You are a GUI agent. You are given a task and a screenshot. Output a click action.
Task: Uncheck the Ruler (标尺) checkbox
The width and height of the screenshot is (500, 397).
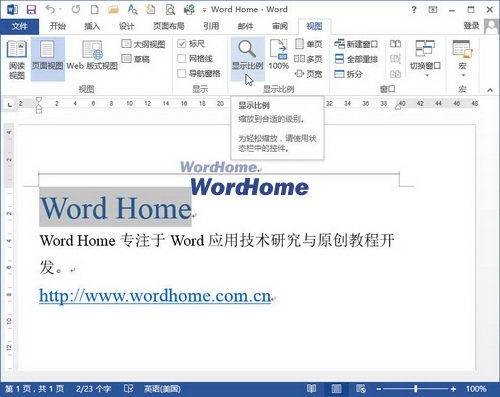(x=182, y=44)
